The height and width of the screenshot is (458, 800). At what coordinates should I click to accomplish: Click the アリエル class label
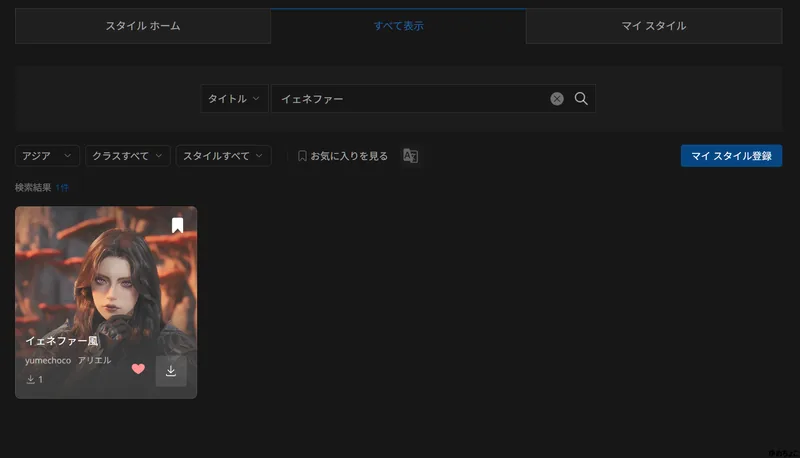94,360
